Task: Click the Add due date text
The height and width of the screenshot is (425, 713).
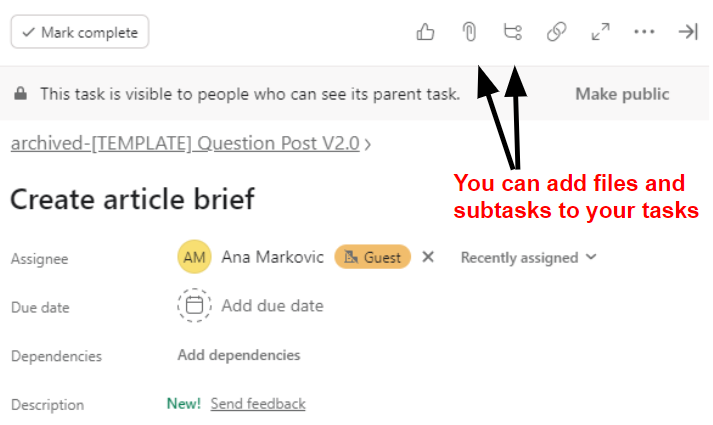Action: [272, 306]
